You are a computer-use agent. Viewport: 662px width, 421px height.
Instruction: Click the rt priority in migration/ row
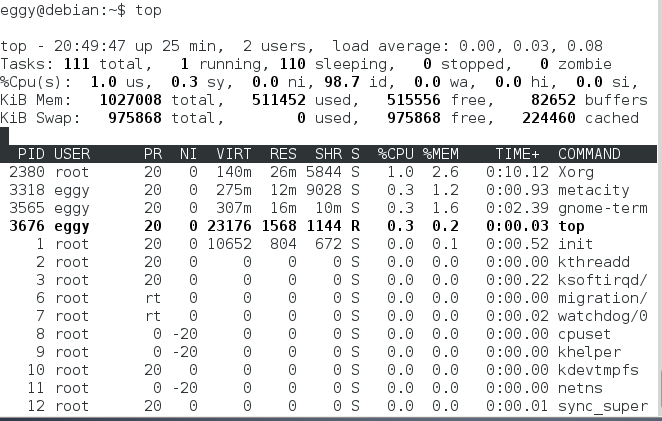[x=153, y=298]
